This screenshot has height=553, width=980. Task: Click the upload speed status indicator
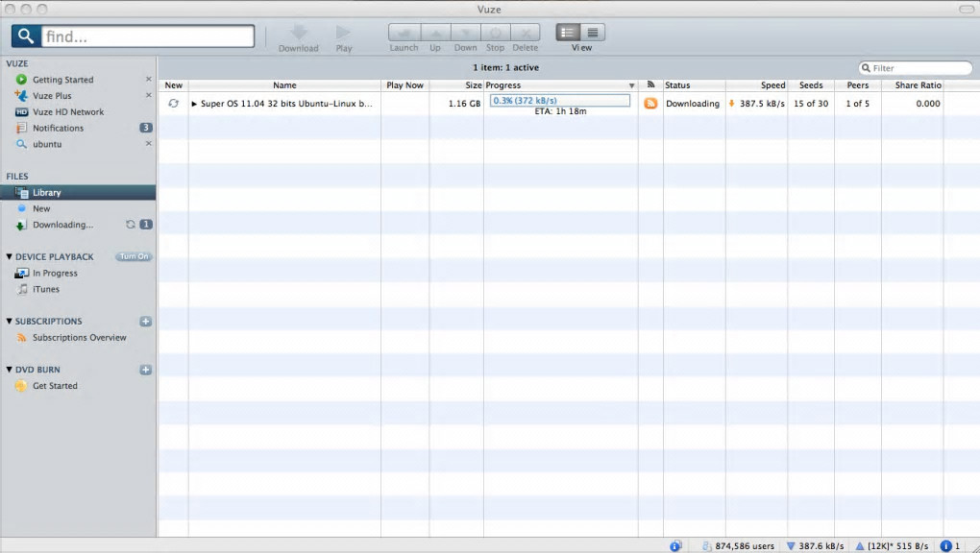point(892,546)
